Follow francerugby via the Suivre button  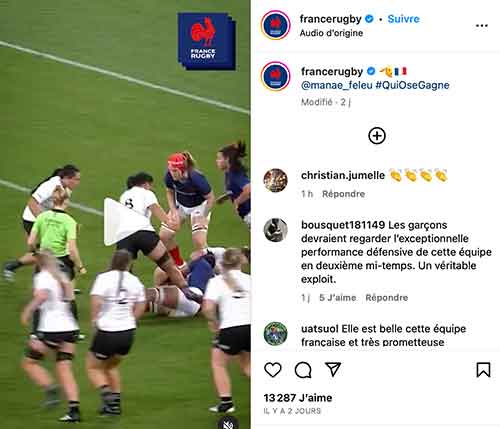[x=403, y=19]
